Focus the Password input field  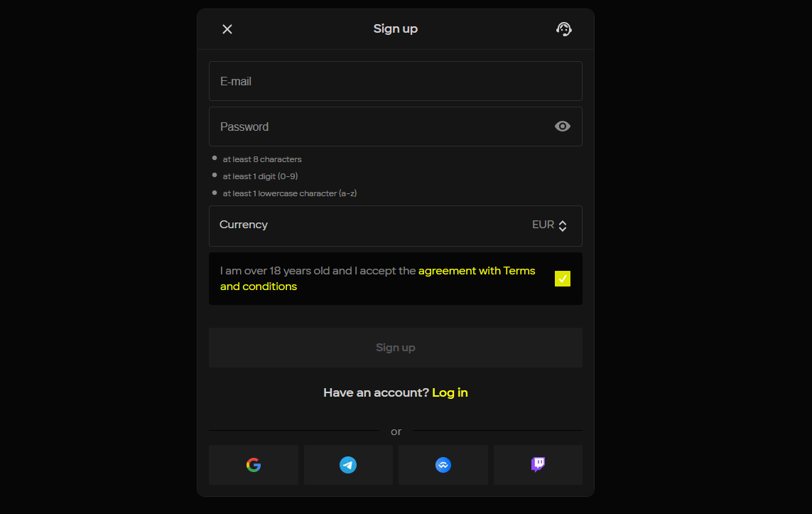(x=377, y=127)
